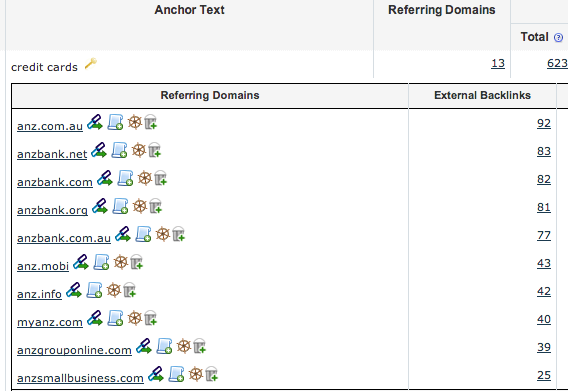
Task: Create report icon for anzgrouponline.com
Action: tap(164, 346)
